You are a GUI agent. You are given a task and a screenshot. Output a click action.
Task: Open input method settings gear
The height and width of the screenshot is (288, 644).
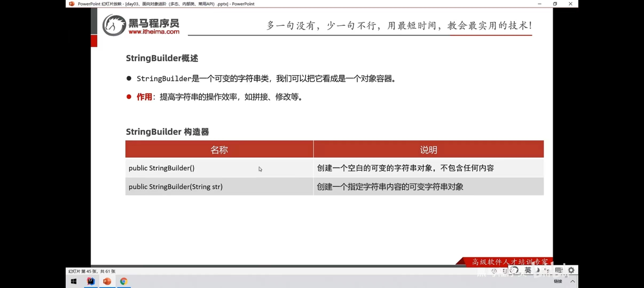pos(571,270)
